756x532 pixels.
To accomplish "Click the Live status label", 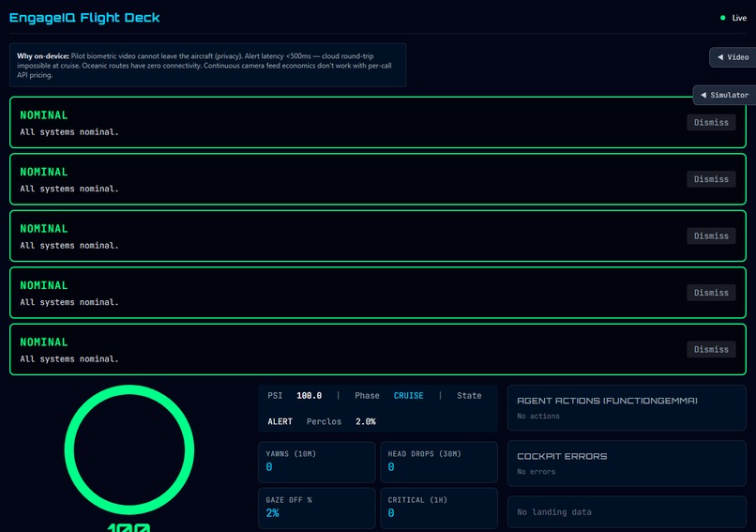I will 739,18.
